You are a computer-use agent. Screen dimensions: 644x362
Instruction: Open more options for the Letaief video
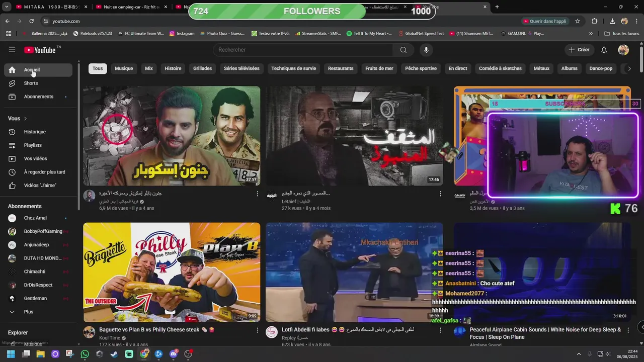[440, 194]
